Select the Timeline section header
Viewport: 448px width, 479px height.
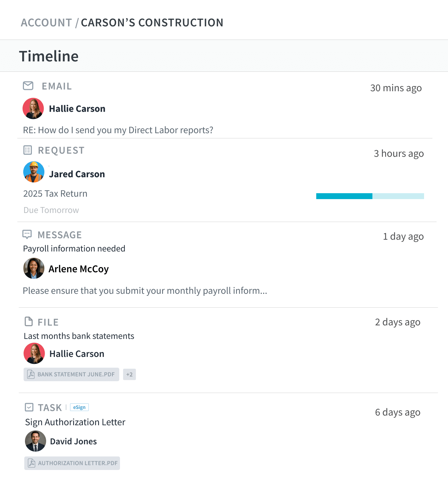pos(49,55)
